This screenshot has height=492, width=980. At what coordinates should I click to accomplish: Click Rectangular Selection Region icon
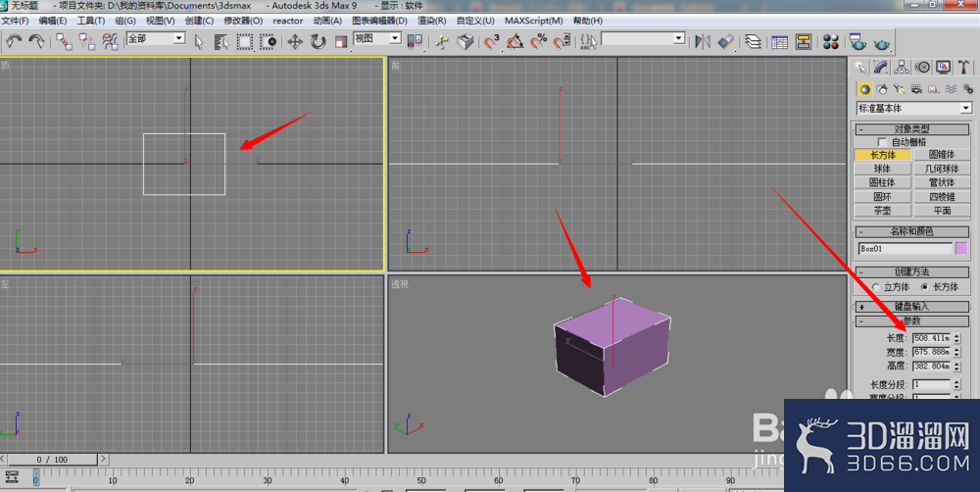[x=244, y=42]
